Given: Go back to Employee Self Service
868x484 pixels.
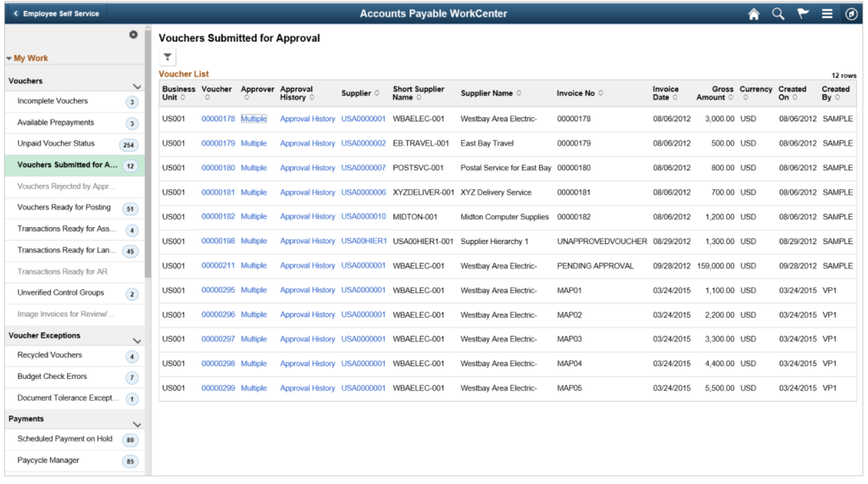Looking at the screenshot, I should click(x=56, y=14).
